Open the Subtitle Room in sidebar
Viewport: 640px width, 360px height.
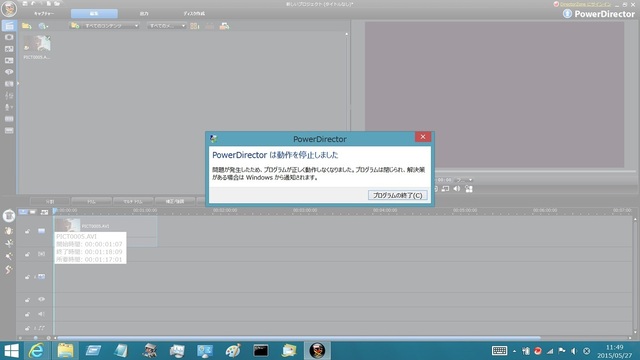[x=9, y=131]
